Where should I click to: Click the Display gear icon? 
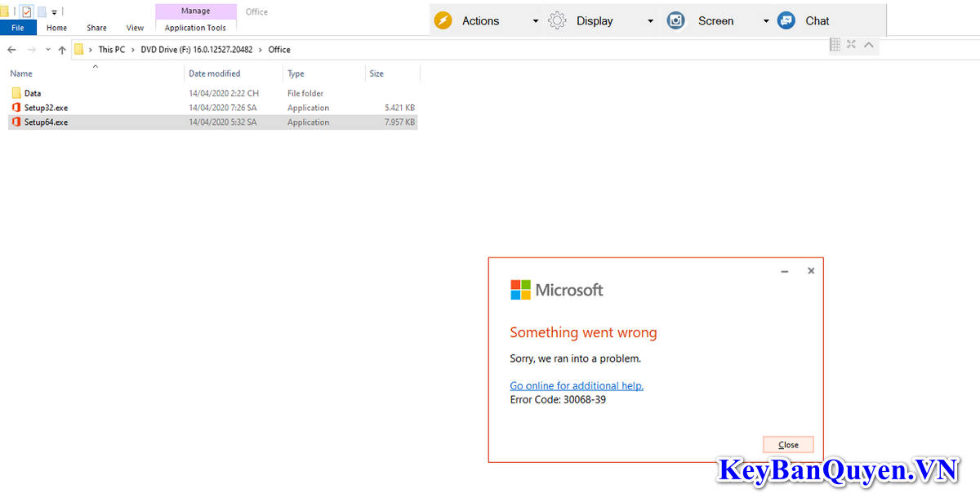pos(557,20)
